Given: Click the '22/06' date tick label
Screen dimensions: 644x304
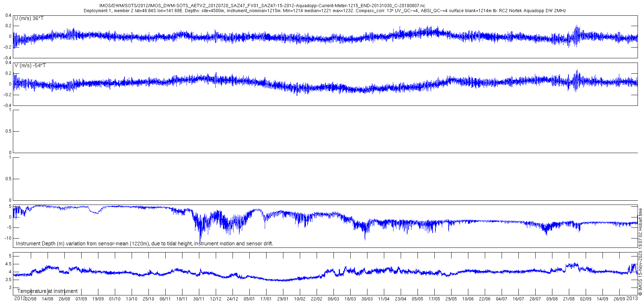Looking at the screenshot, I should coord(485,299).
